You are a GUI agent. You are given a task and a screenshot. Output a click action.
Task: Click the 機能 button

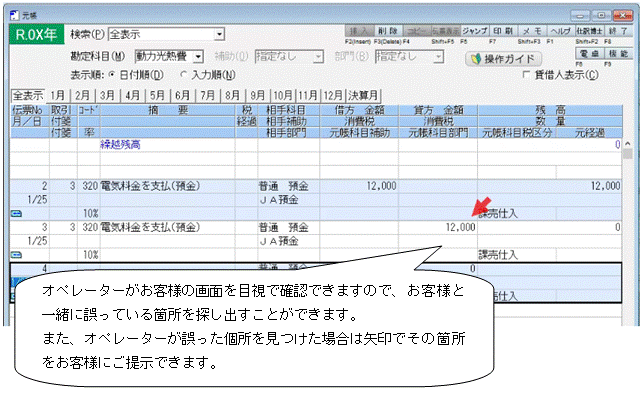coord(618,54)
